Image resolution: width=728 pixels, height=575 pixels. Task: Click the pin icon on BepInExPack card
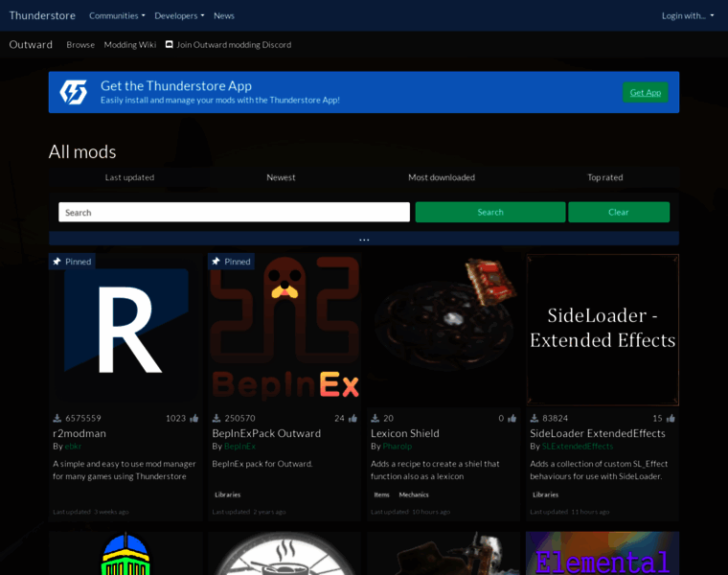point(216,262)
